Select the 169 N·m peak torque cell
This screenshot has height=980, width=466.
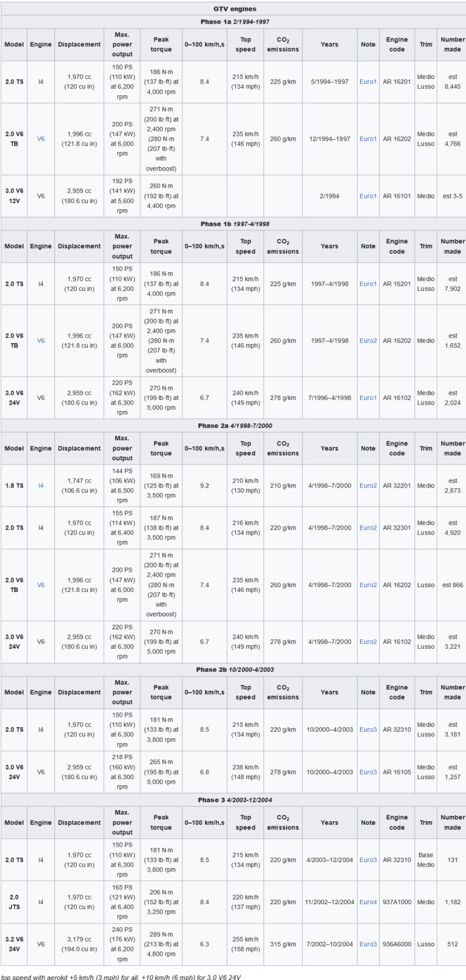point(160,486)
